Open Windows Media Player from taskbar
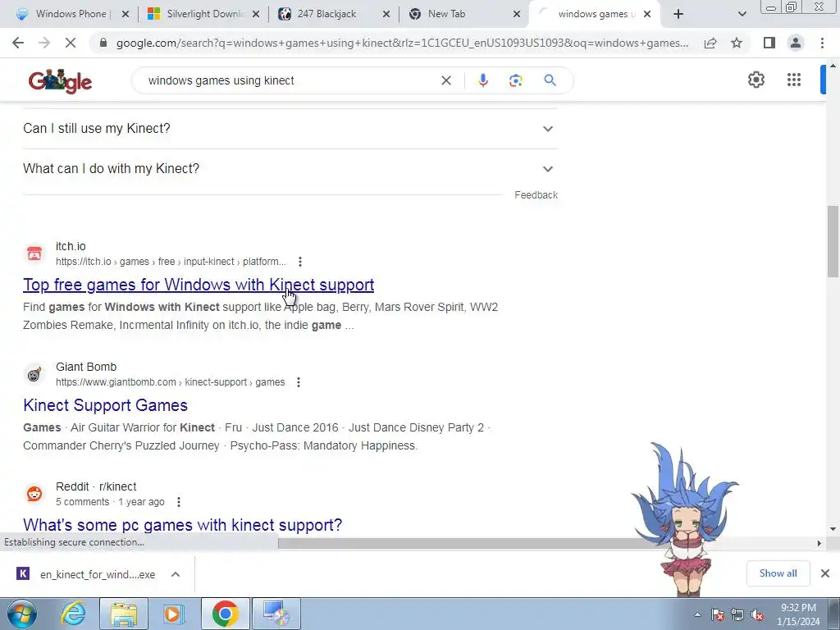840x630 pixels. tap(172, 614)
